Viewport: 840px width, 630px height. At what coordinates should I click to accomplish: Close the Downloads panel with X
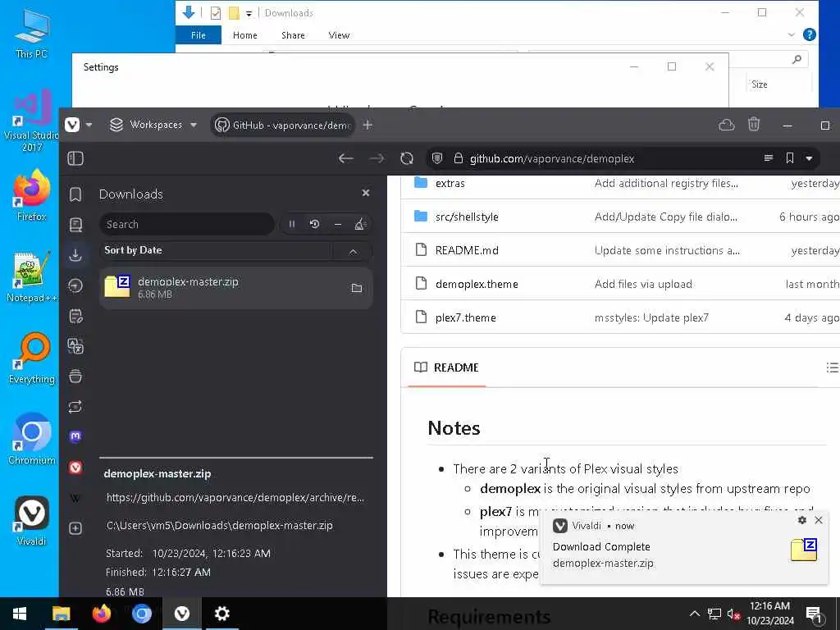(x=366, y=193)
